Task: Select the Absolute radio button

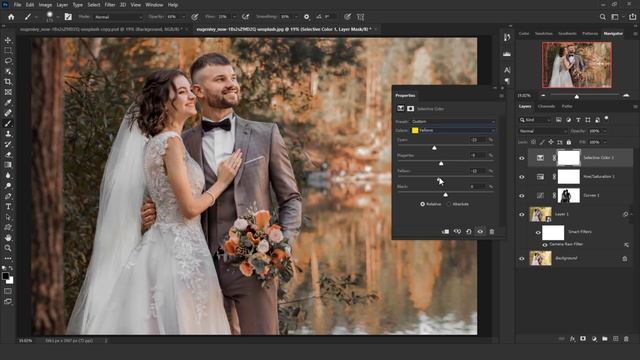Action: 449,204
